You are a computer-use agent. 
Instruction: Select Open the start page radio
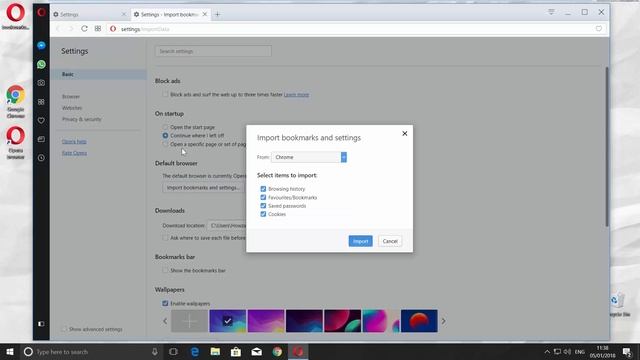pyautogui.click(x=165, y=127)
